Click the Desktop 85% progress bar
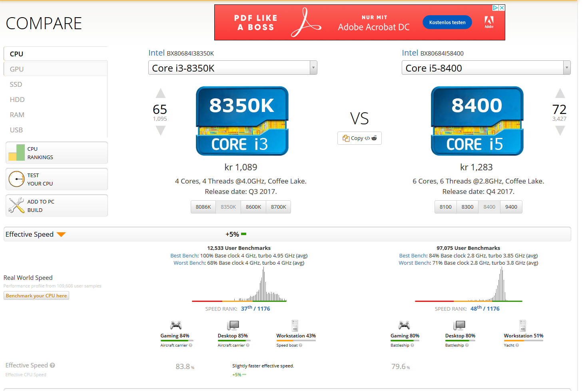 click(x=234, y=341)
